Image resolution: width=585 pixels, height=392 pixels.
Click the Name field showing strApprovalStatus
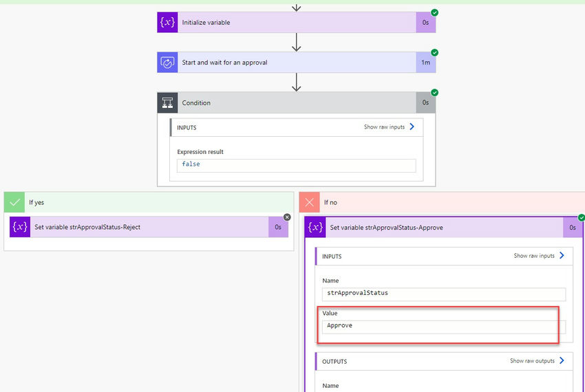click(444, 294)
